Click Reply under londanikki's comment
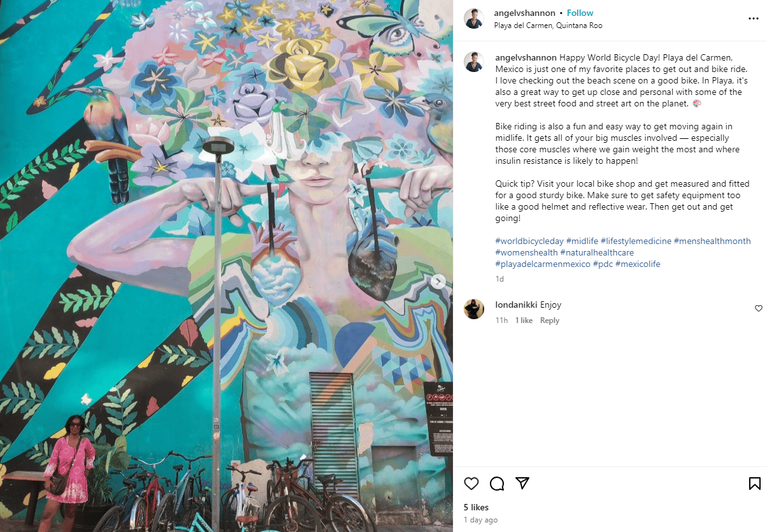Image resolution: width=767 pixels, height=532 pixels. [x=550, y=320]
